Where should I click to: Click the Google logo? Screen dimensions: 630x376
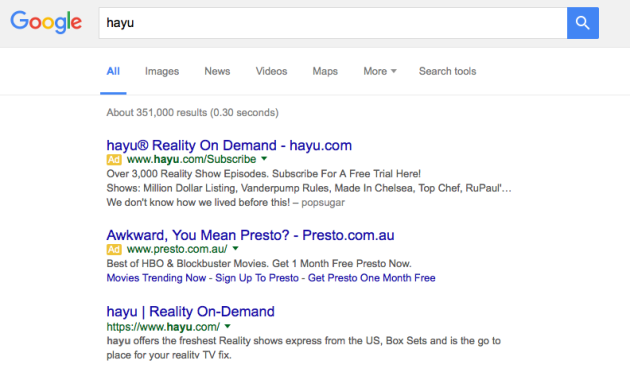tap(46, 22)
